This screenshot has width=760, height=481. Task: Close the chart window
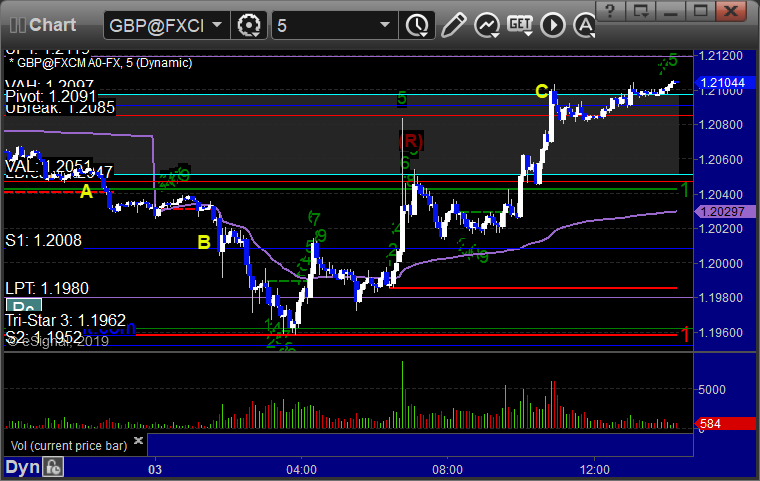point(731,11)
